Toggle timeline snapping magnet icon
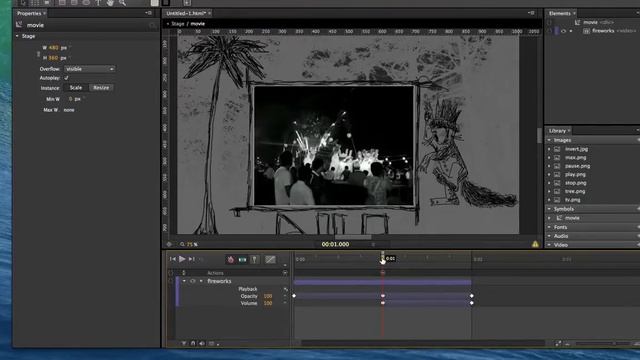640x360 pixels. tap(193, 344)
